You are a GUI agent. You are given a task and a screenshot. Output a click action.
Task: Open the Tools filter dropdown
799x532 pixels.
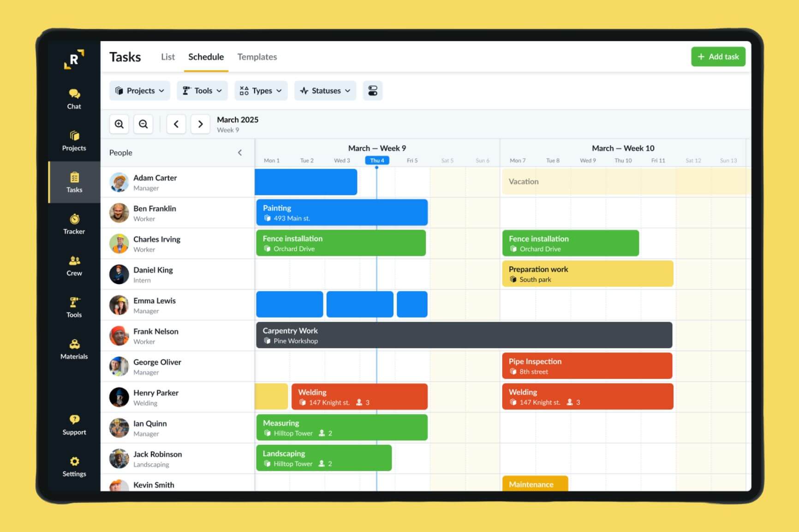tap(202, 91)
